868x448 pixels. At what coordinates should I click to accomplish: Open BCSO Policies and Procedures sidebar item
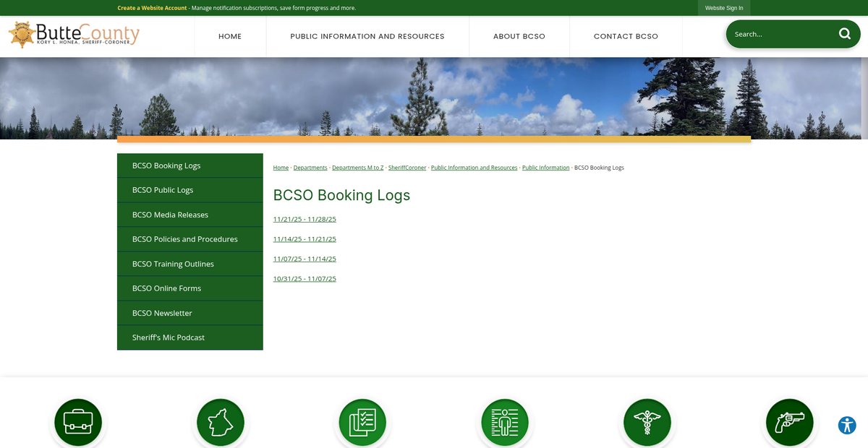point(190,239)
